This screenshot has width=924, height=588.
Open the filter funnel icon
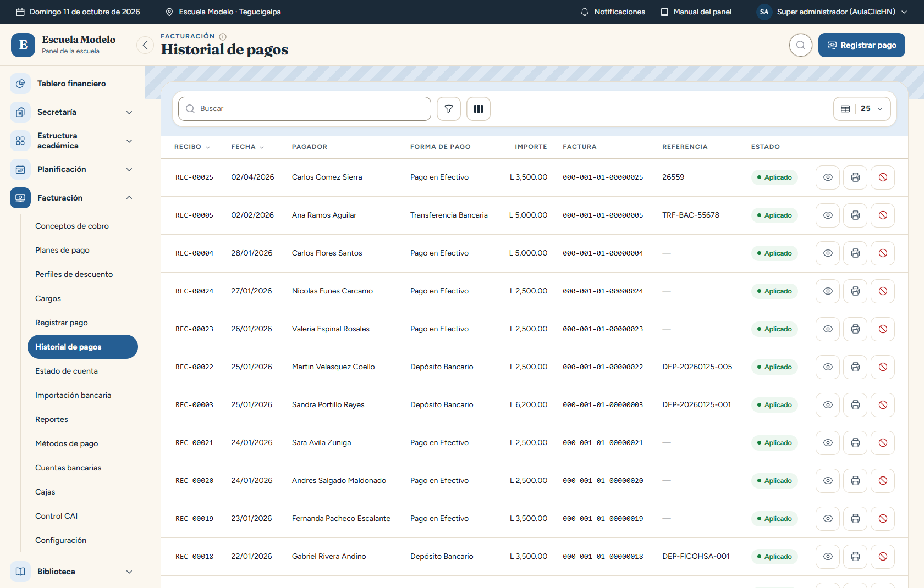click(x=449, y=109)
